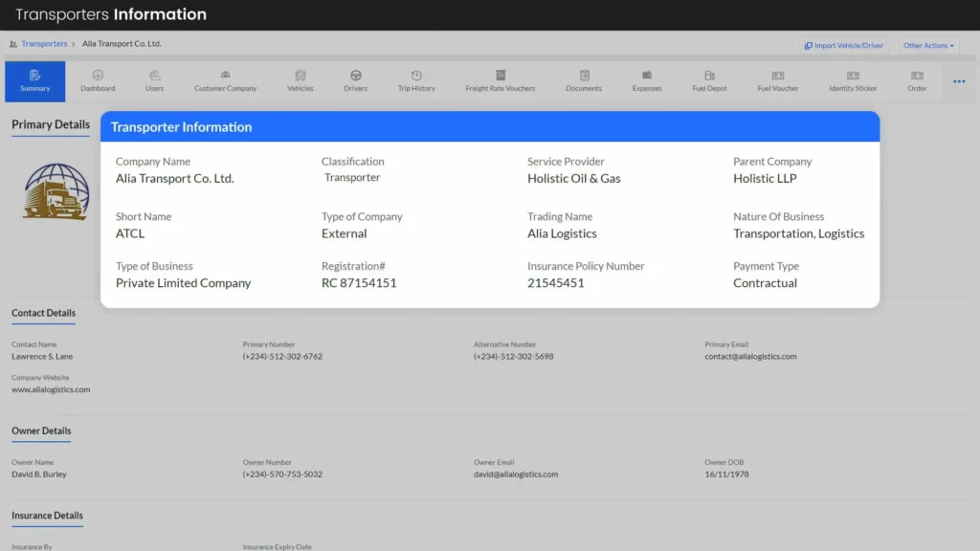Navigate to Transporters breadcrumb link

tap(44, 44)
